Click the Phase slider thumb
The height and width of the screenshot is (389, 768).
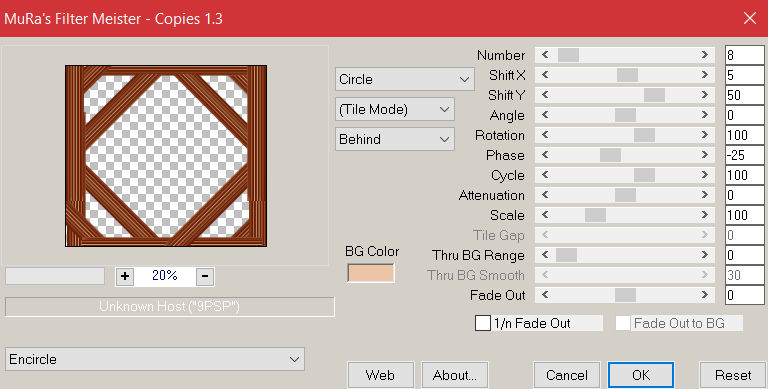tap(610, 155)
